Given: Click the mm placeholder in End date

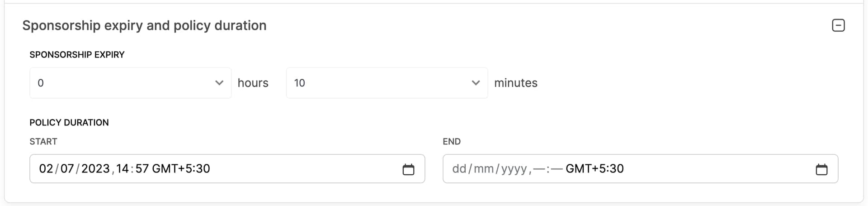Looking at the screenshot, I should [x=484, y=169].
